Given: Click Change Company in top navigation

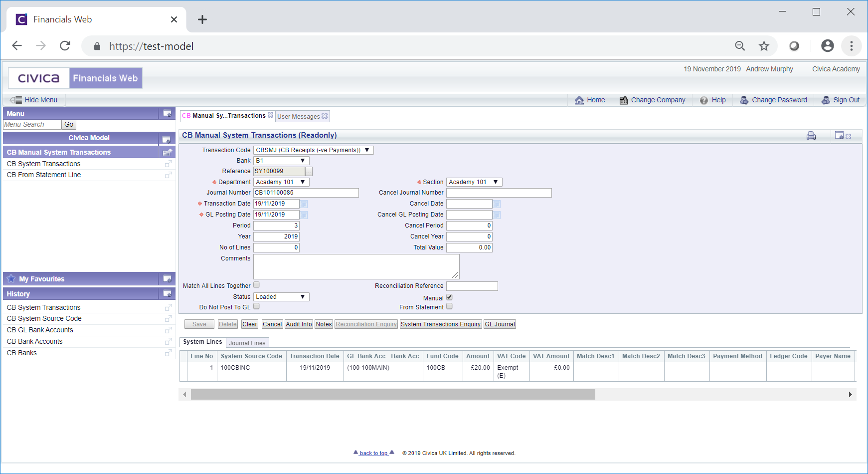Looking at the screenshot, I should 653,100.
